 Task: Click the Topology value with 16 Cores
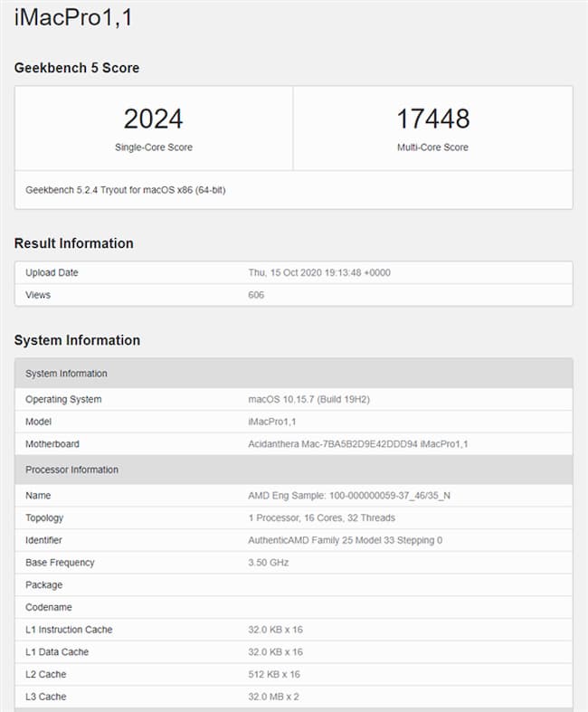[321, 518]
